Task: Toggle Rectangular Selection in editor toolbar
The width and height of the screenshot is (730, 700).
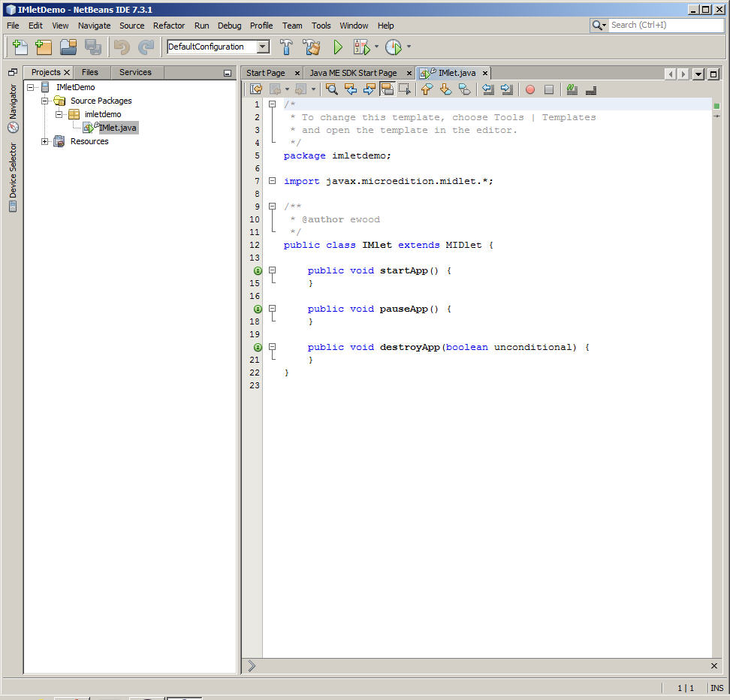Action: [405, 89]
